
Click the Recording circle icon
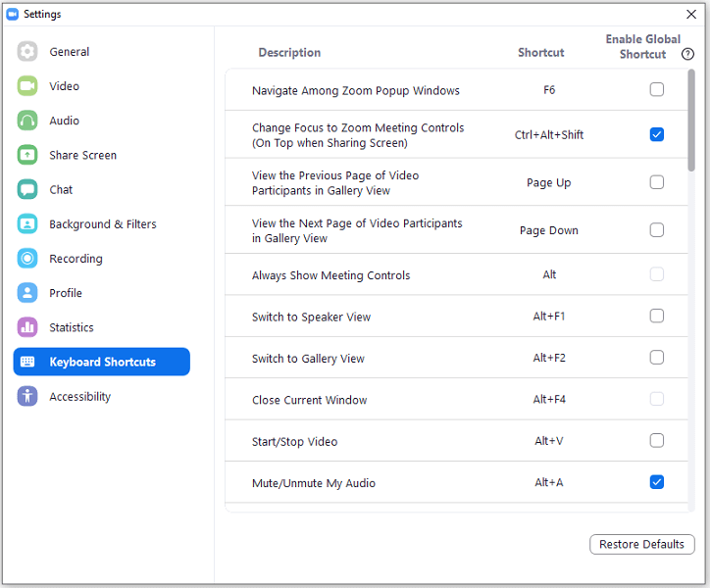[27, 259]
